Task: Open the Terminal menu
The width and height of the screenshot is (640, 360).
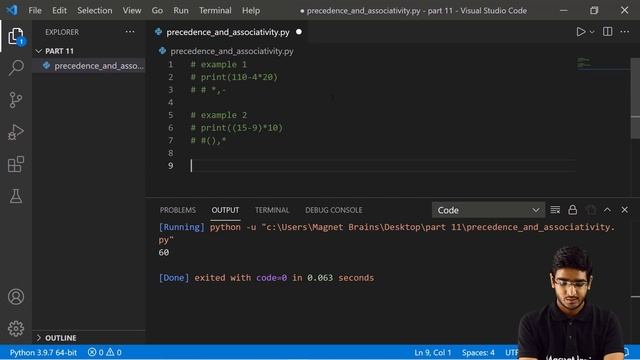Action: pyautogui.click(x=215, y=11)
